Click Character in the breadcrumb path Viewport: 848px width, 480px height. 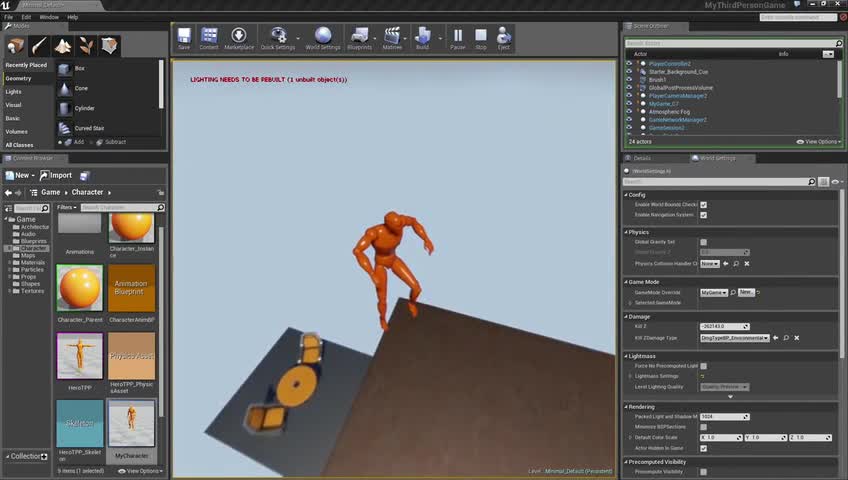[x=87, y=192]
